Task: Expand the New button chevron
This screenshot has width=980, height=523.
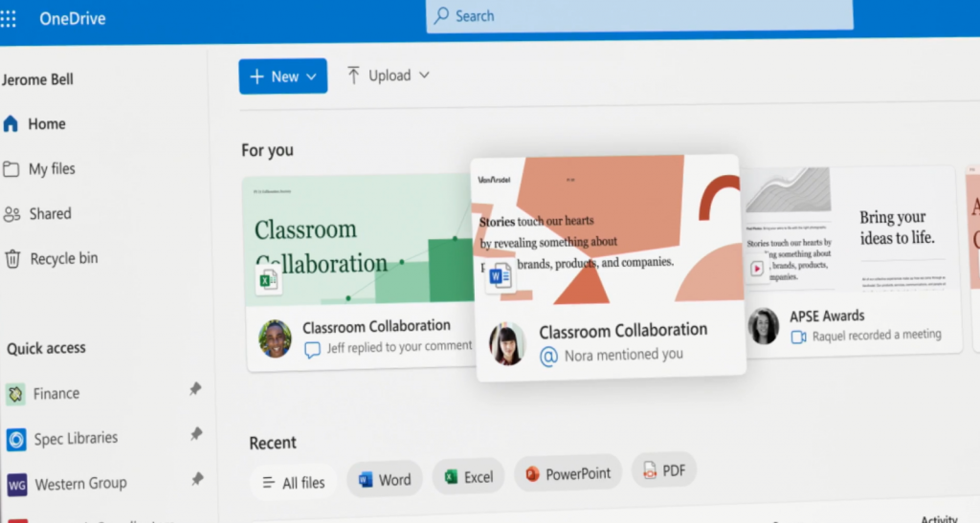Action: pyautogui.click(x=311, y=76)
